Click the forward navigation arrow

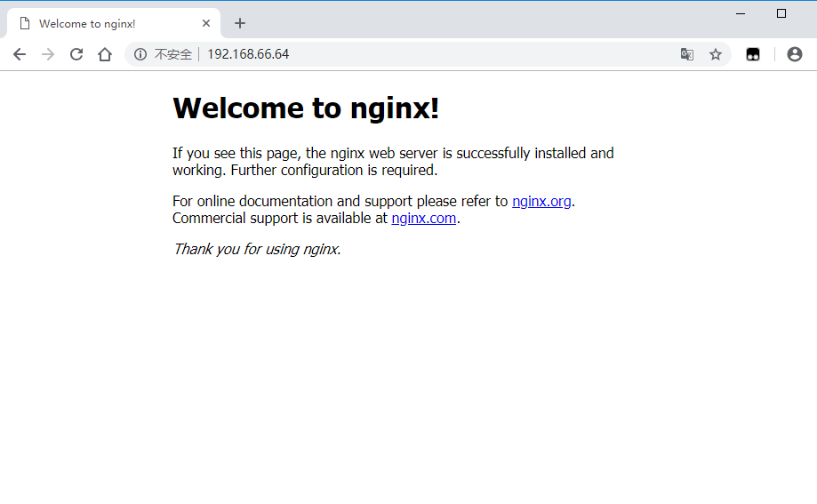(48, 54)
